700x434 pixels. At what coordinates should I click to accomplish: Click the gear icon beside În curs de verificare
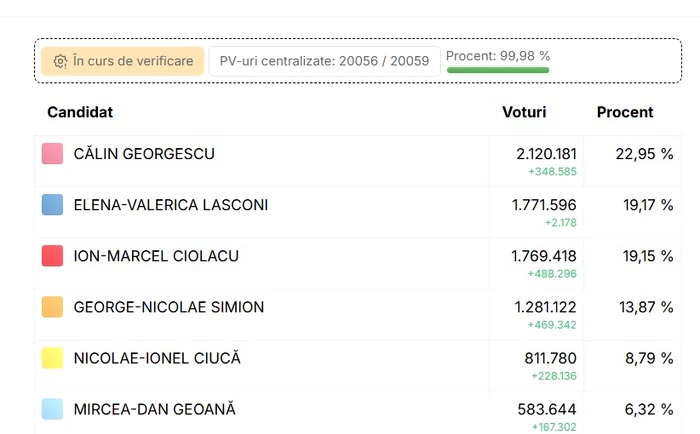click(x=60, y=61)
